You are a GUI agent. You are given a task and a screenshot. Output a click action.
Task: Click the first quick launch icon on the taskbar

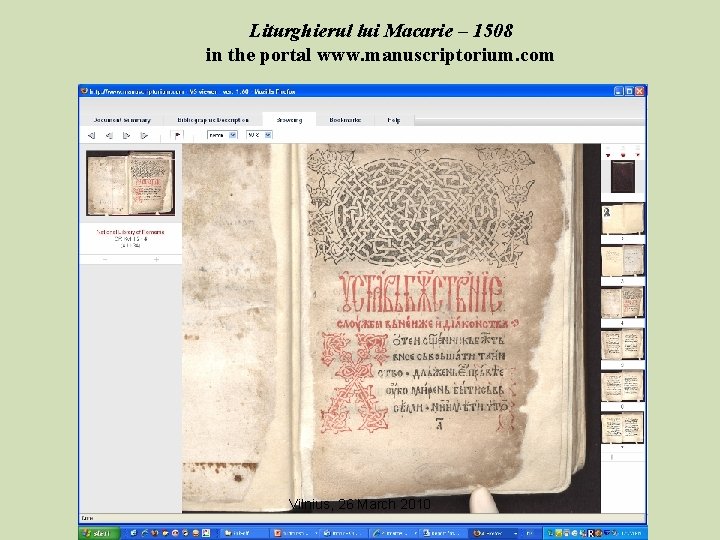[x=133, y=533]
